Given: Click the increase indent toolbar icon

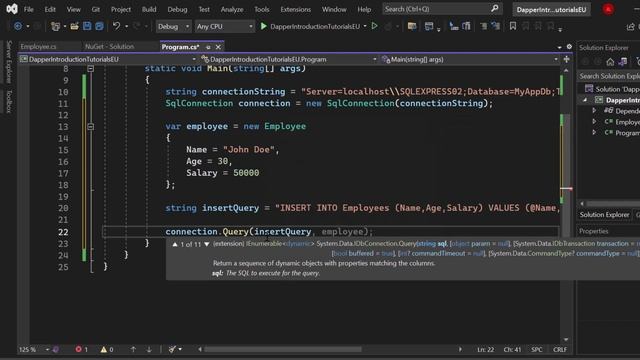Looking at the screenshot, I should (496, 26).
